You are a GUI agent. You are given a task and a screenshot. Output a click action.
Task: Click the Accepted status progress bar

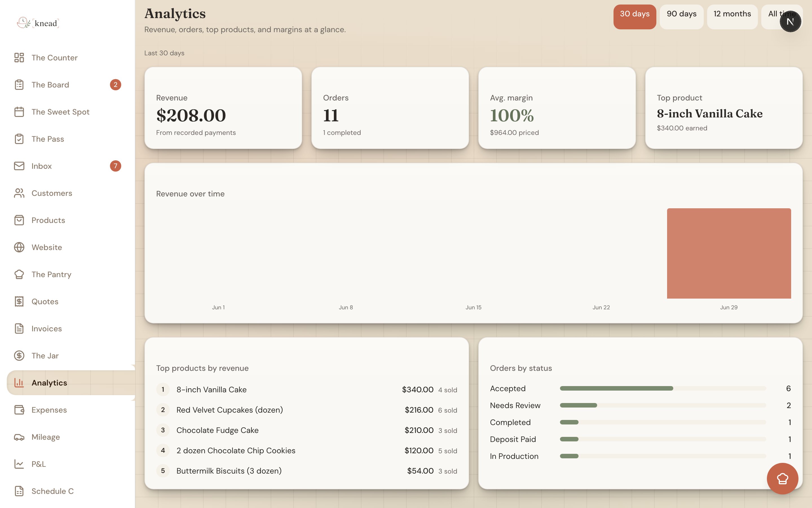[x=663, y=388]
